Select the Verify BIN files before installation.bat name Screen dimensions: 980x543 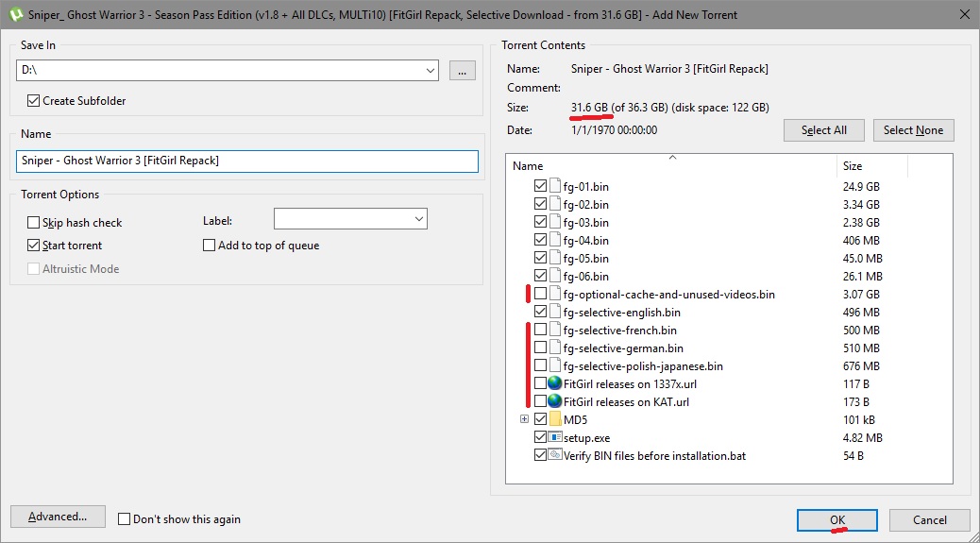pos(654,456)
